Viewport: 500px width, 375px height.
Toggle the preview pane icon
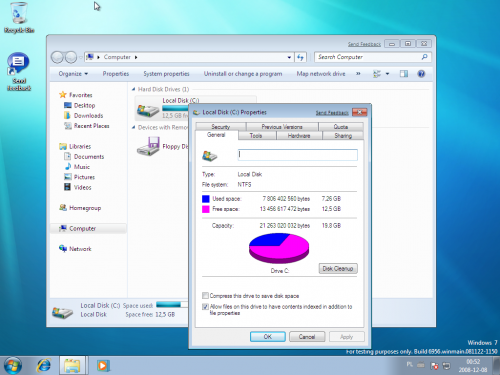(x=404, y=74)
